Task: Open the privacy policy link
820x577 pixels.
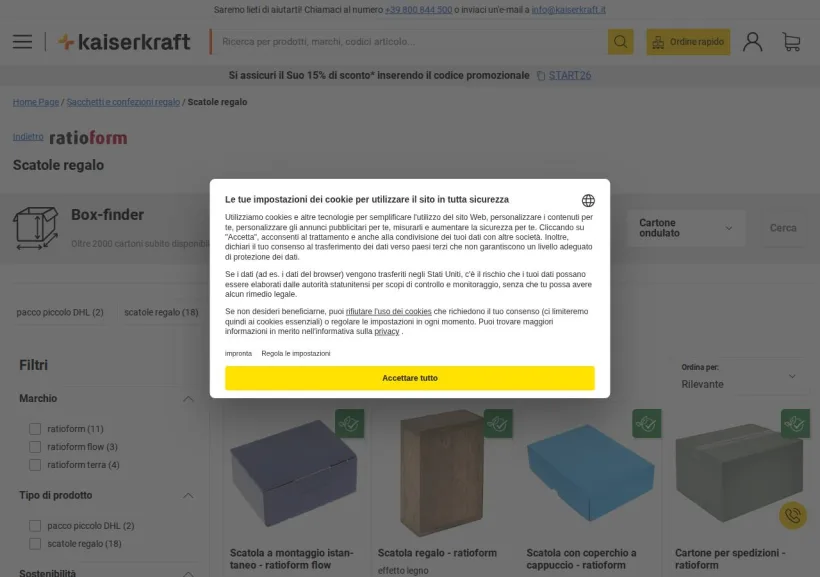Action: click(386, 331)
